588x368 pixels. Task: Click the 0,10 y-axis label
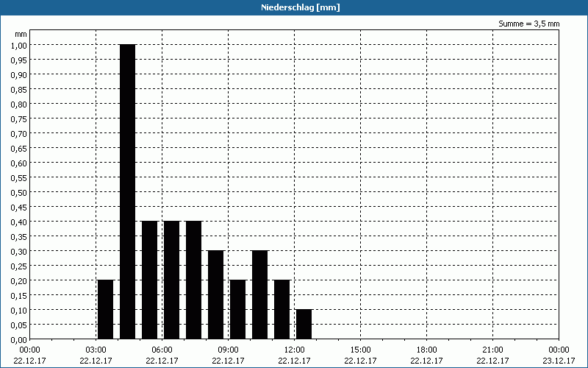19,310
